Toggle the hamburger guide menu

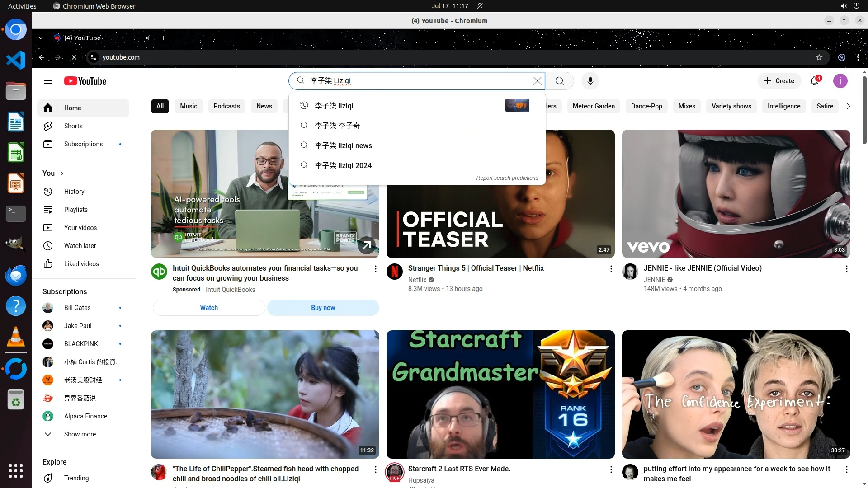48,81
